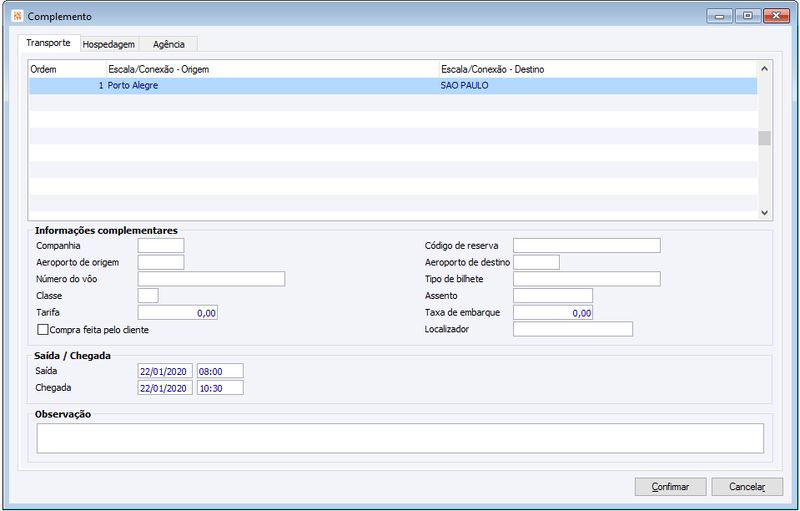Click the Código de reserva field
Screen dimensions: 800x511
click(587, 245)
